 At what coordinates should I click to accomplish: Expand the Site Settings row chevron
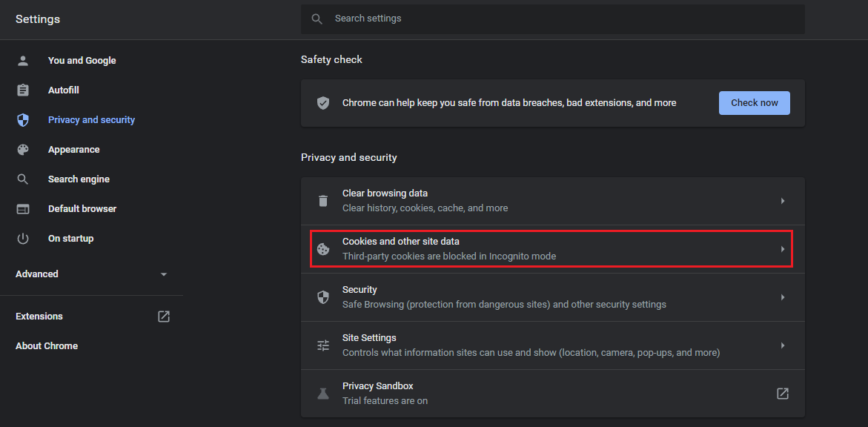coord(783,345)
